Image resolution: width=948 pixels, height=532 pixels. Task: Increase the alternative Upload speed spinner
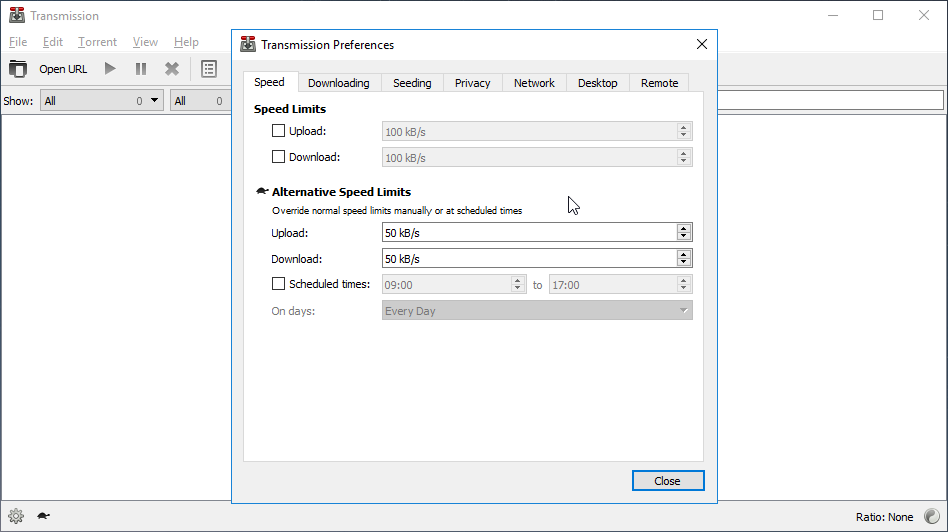tap(684, 229)
